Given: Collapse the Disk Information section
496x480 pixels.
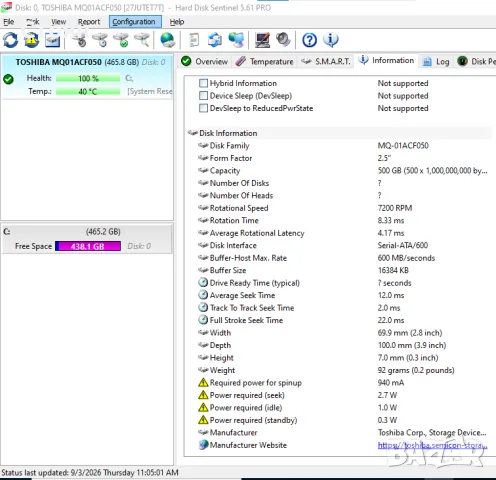Looking at the screenshot, I should pyautogui.click(x=193, y=133).
